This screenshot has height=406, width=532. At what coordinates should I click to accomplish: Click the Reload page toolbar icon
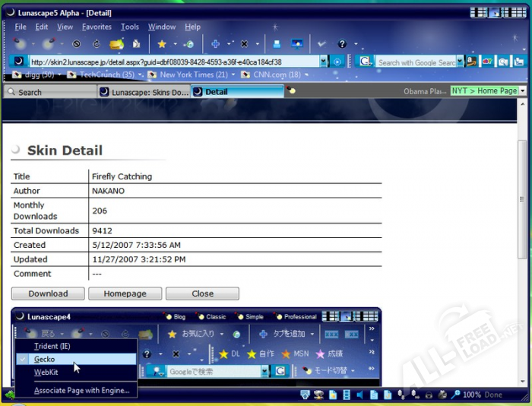pyautogui.click(x=97, y=44)
